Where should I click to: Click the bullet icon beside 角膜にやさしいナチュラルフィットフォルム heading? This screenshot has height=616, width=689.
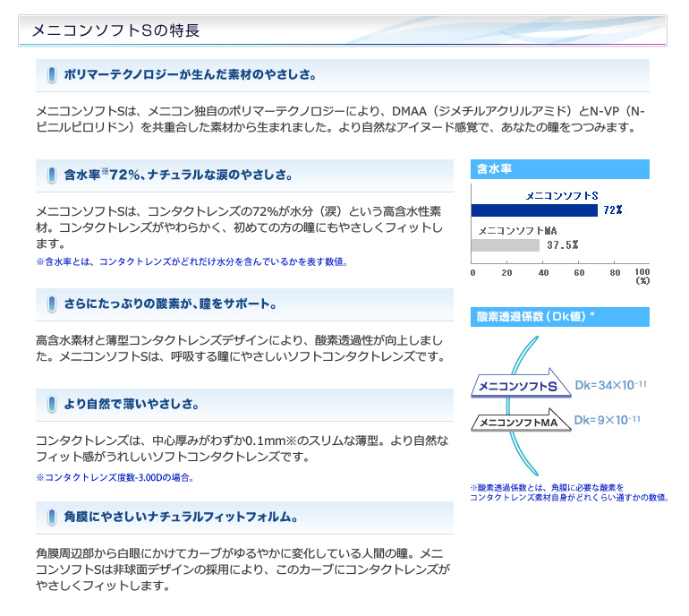click(52, 517)
